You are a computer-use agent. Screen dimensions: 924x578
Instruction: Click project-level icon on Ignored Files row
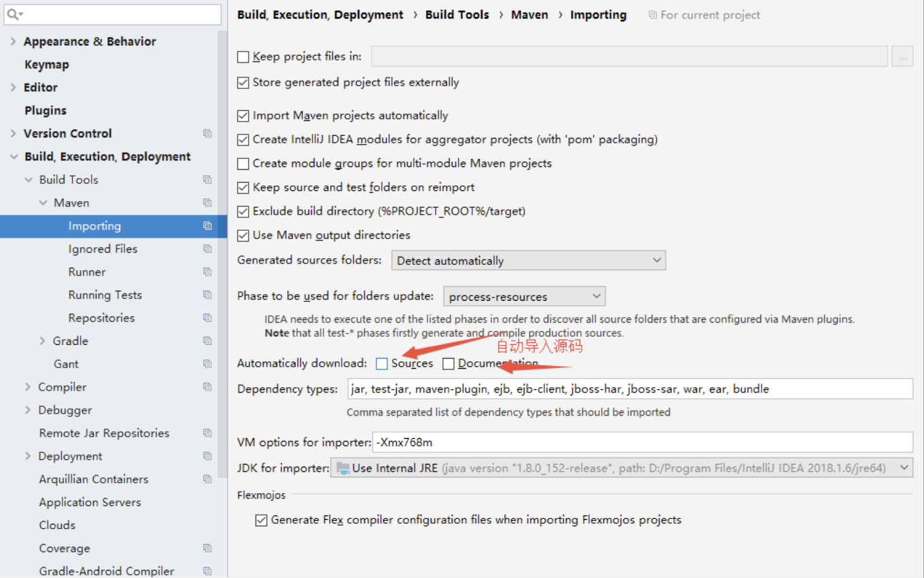pos(207,249)
